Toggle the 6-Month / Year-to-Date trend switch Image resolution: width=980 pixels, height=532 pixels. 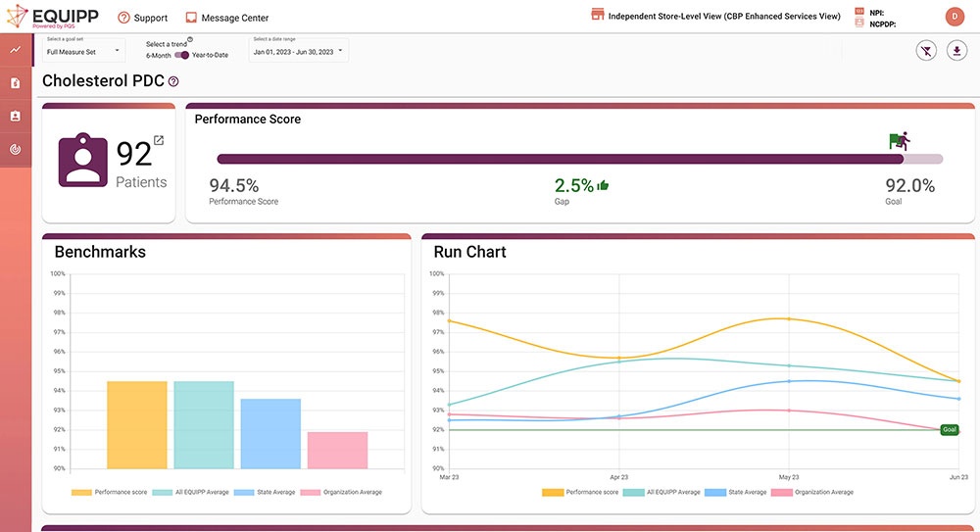(x=182, y=55)
